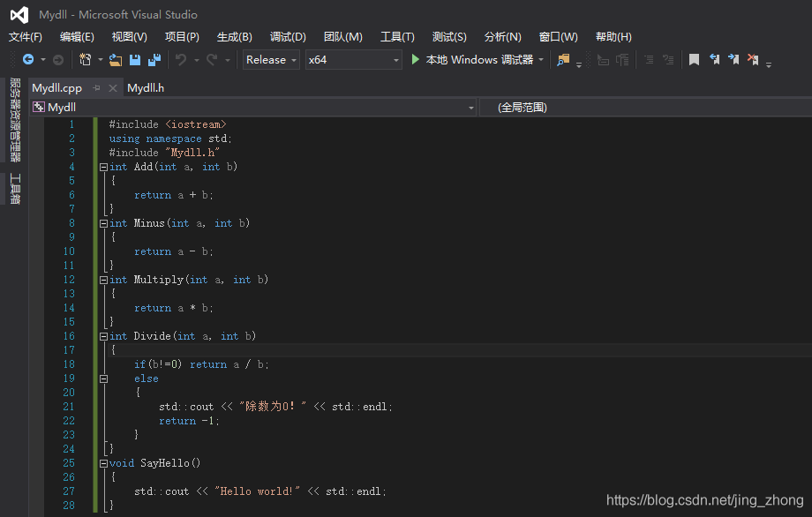The image size is (812, 517).
Task: Click the Navigate Forward arrow icon
Action: [x=58, y=60]
